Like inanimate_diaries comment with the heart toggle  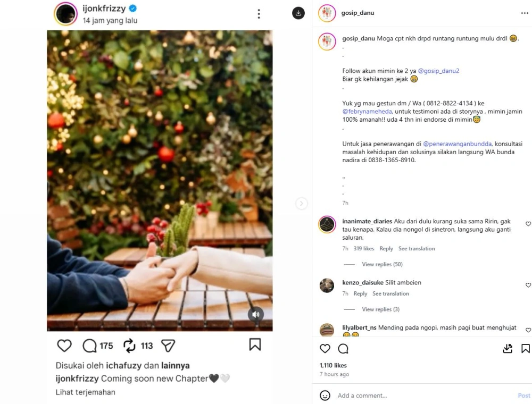527,224
